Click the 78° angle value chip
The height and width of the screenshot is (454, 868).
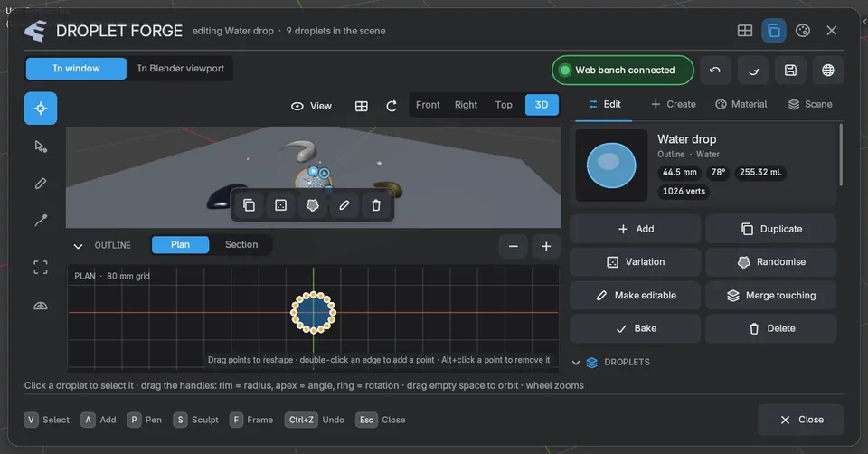718,172
